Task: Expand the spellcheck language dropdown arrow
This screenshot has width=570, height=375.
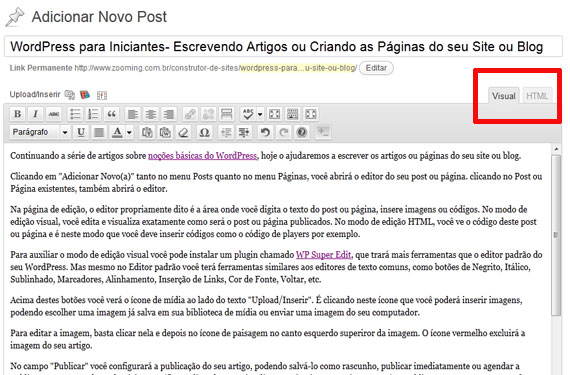Action: 260,114
